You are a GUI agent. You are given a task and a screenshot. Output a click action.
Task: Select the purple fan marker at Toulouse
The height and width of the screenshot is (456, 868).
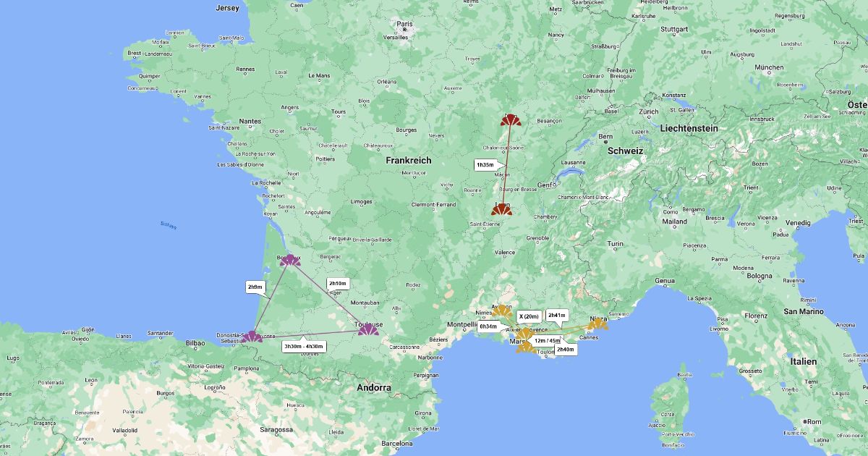[x=368, y=330]
